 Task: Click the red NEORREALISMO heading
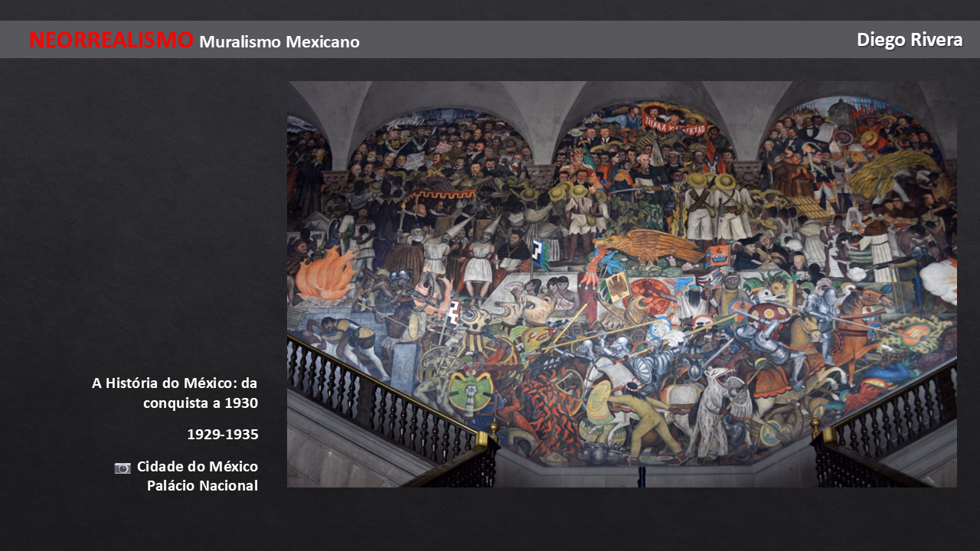point(111,40)
